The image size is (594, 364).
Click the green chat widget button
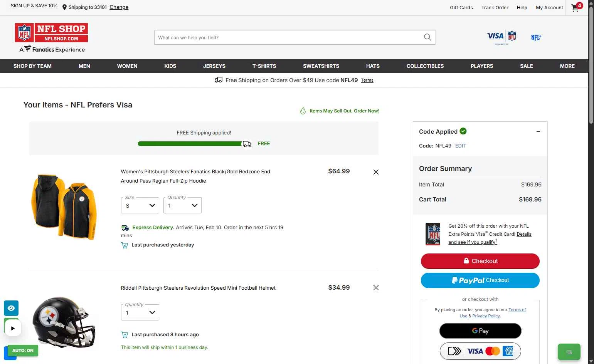click(x=569, y=352)
